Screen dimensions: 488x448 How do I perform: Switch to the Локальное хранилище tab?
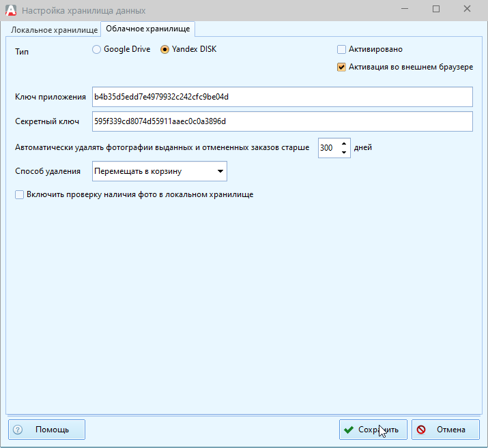[54, 29]
